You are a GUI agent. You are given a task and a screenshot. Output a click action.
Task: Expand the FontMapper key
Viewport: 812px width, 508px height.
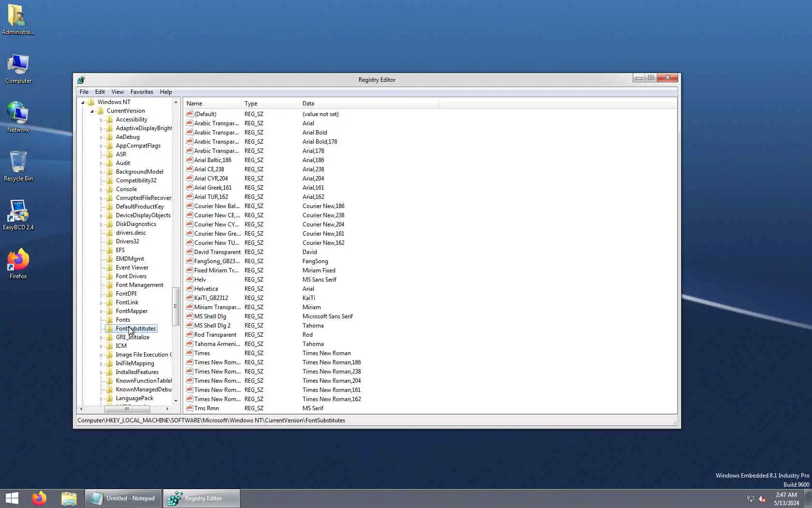pos(101,311)
